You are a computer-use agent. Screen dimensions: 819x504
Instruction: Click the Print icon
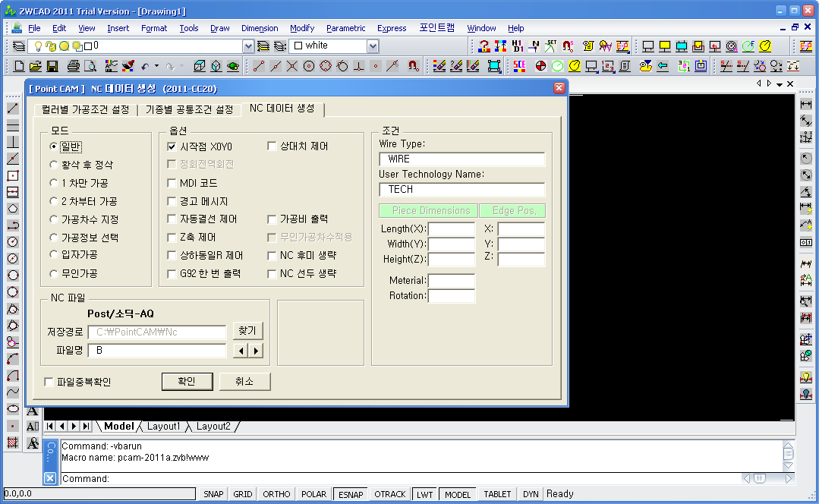tap(74, 66)
